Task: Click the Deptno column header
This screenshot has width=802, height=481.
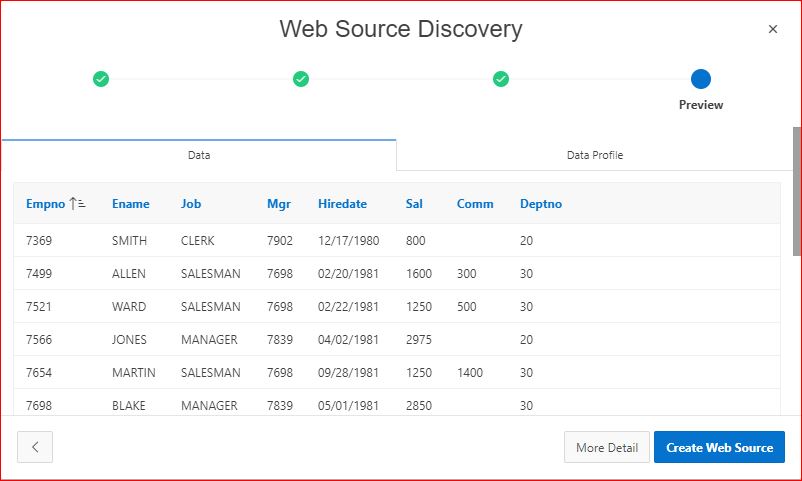Action: coord(541,204)
